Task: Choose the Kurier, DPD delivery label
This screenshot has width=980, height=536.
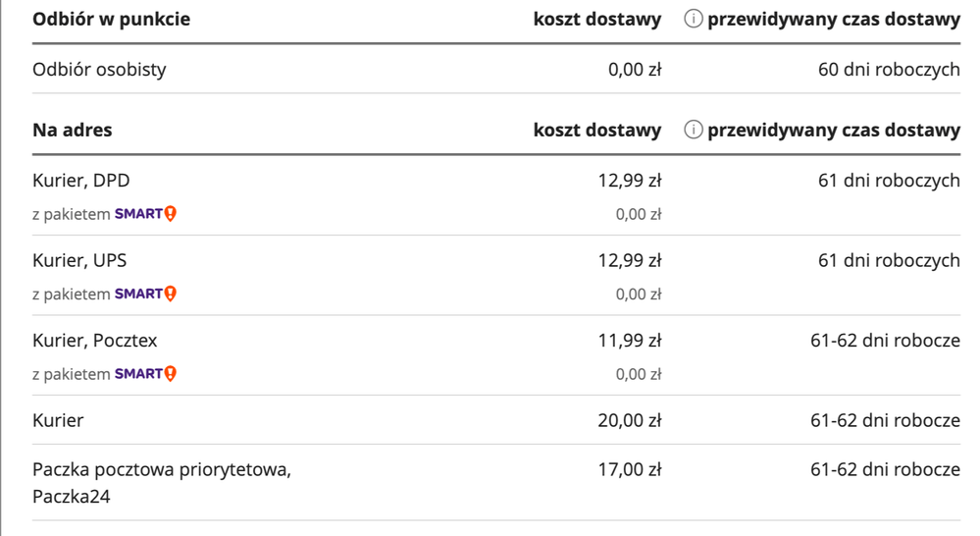Action: click(x=80, y=181)
